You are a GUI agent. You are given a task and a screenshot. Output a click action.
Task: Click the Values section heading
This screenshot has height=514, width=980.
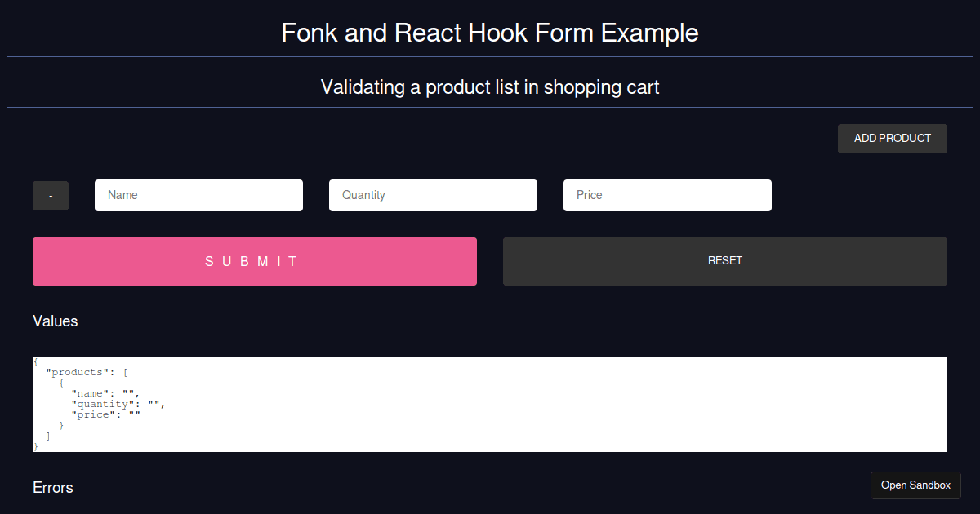click(56, 321)
